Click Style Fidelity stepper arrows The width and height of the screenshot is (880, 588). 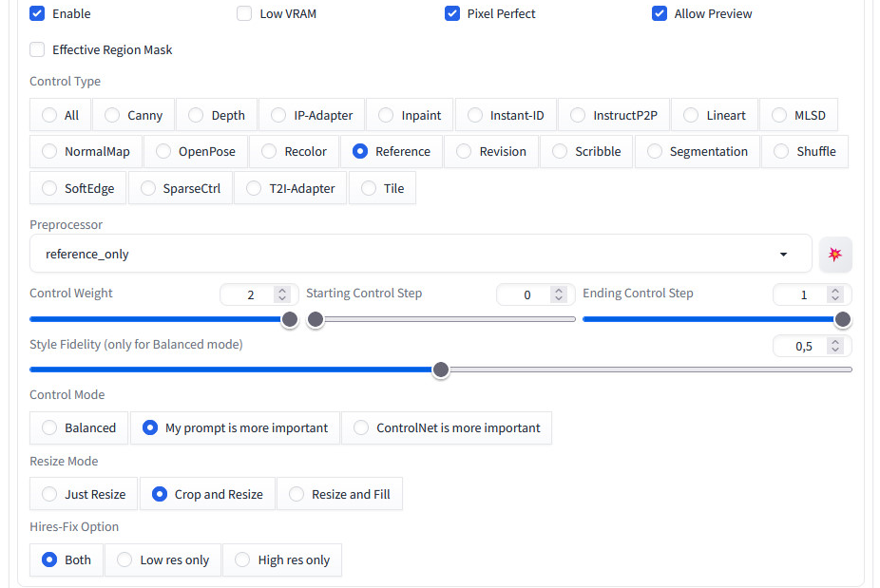coord(835,346)
